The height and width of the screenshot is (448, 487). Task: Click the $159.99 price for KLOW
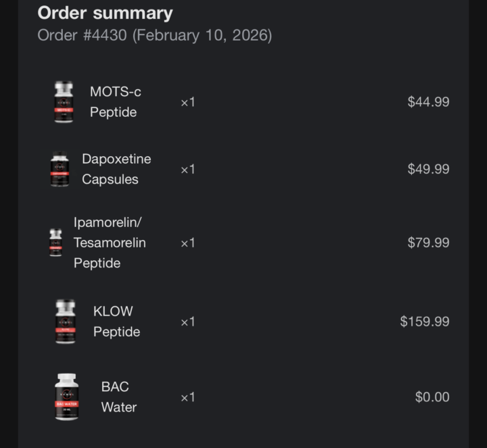tap(424, 322)
